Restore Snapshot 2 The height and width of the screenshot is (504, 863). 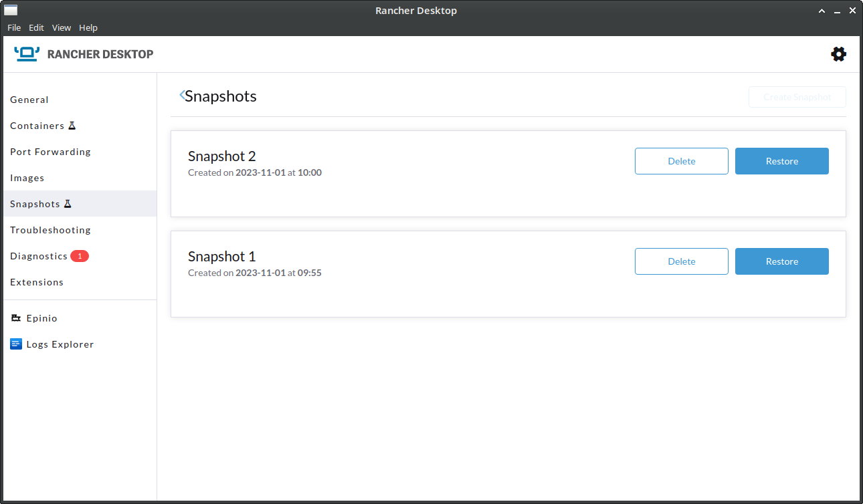click(x=782, y=161)
